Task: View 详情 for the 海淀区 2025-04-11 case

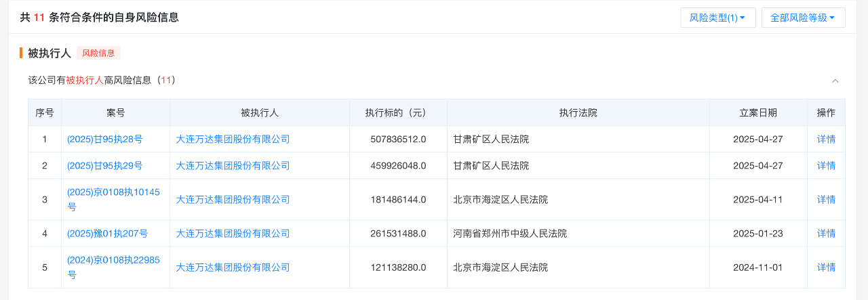Action: click(826, 199)
